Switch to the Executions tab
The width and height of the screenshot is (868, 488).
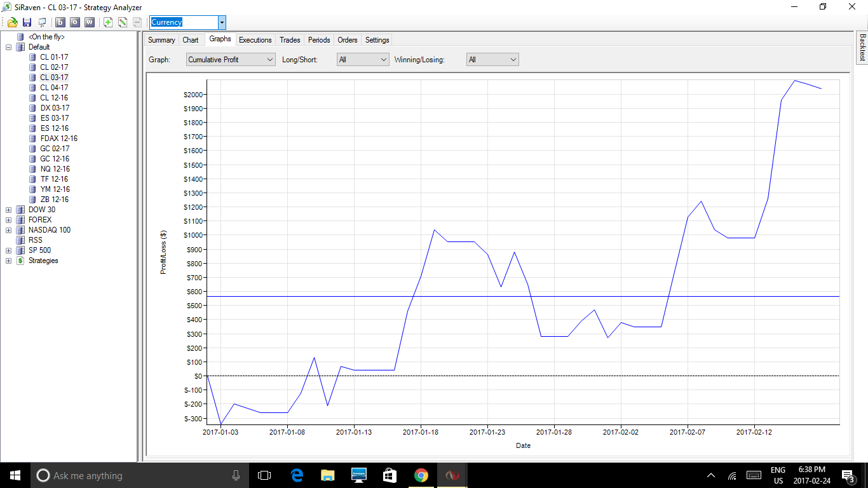click(255, 40)
